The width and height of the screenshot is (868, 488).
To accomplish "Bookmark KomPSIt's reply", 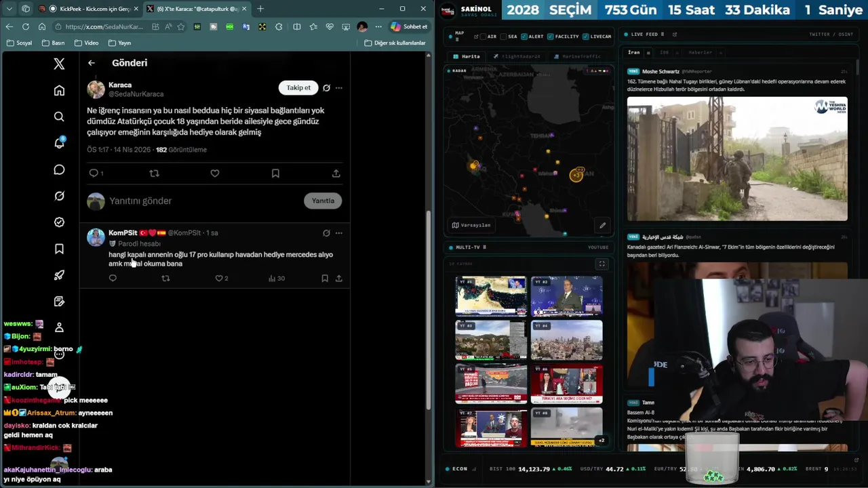I will 325,279.
